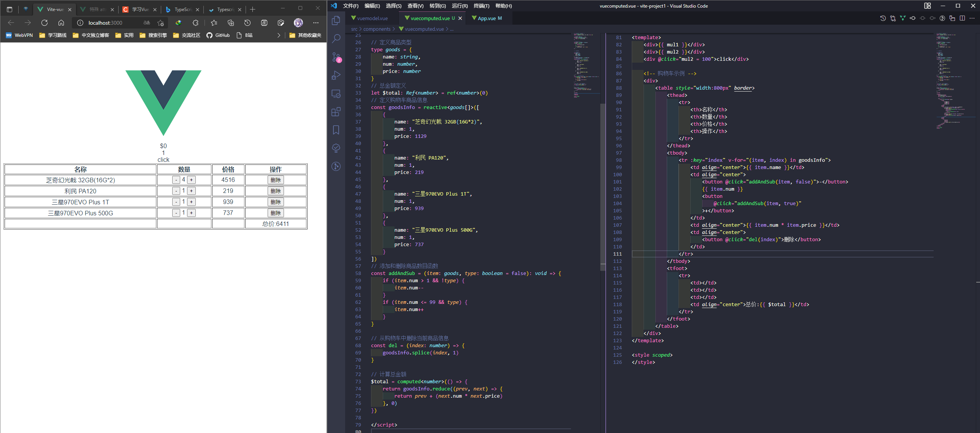Click right editor minimap code preview
The width and height of the screenshot is (980, 433).
click(x=955, y=81)
